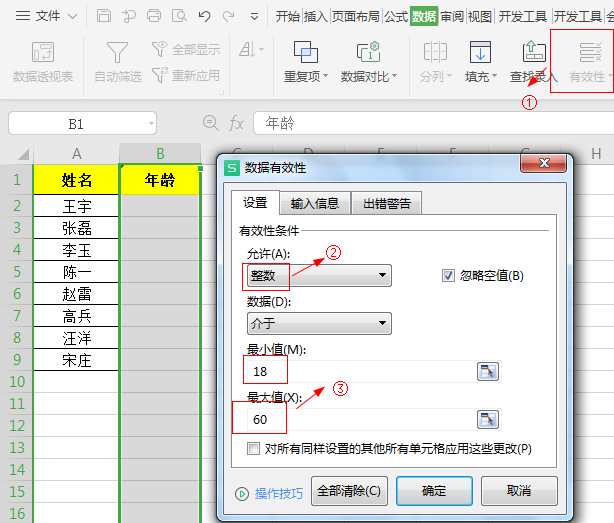
Task: Select row 5 header
Action: (x=17, y=272)
